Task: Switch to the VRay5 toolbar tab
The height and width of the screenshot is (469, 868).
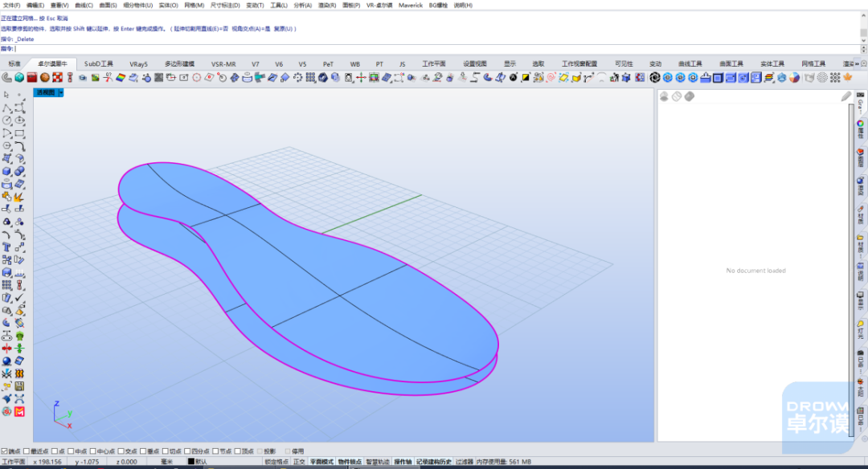Action: 138,63
